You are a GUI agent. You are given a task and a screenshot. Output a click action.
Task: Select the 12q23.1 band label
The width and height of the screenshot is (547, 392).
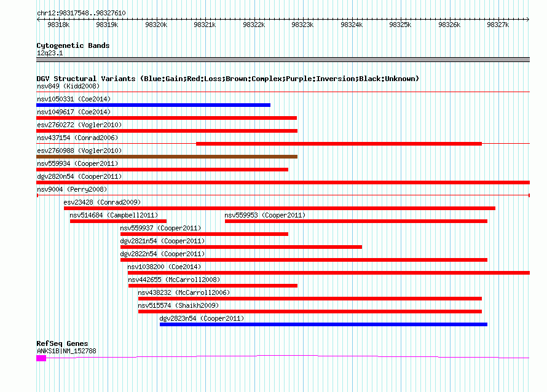coord(50,53)
